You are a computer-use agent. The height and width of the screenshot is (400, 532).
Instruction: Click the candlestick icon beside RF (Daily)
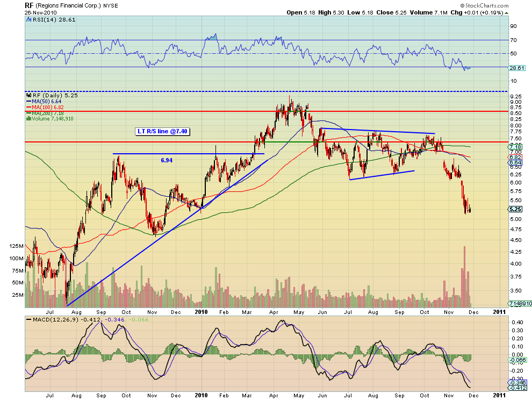click(29, 95)
